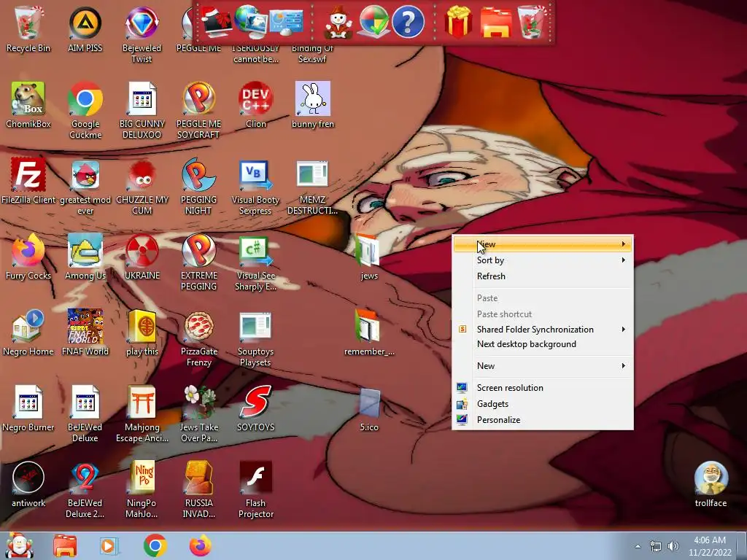Open Gadgets from context menu

coord(543,404)
